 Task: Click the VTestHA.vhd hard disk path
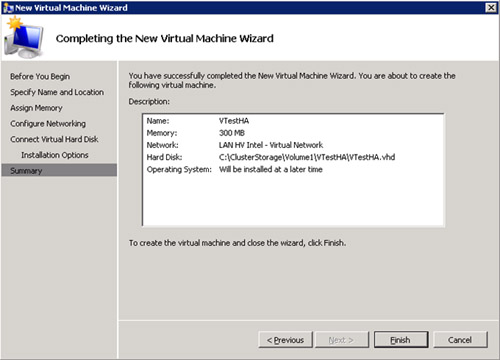point(307,157)
